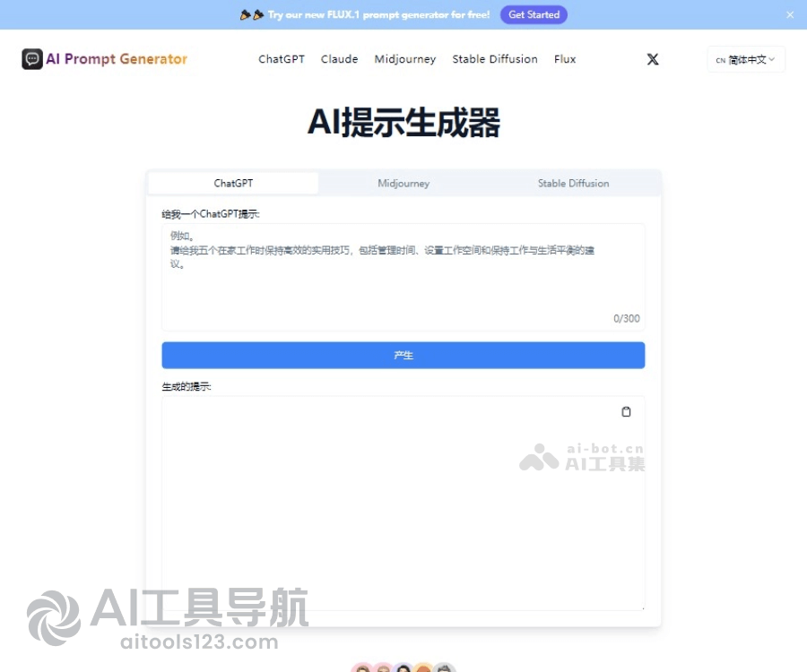Click the 生成的提示 label

pos(187,386)
